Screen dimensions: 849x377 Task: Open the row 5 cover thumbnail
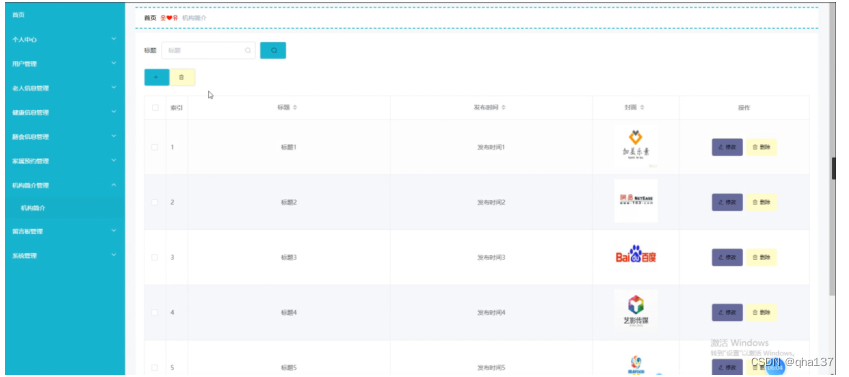(636, 364)
